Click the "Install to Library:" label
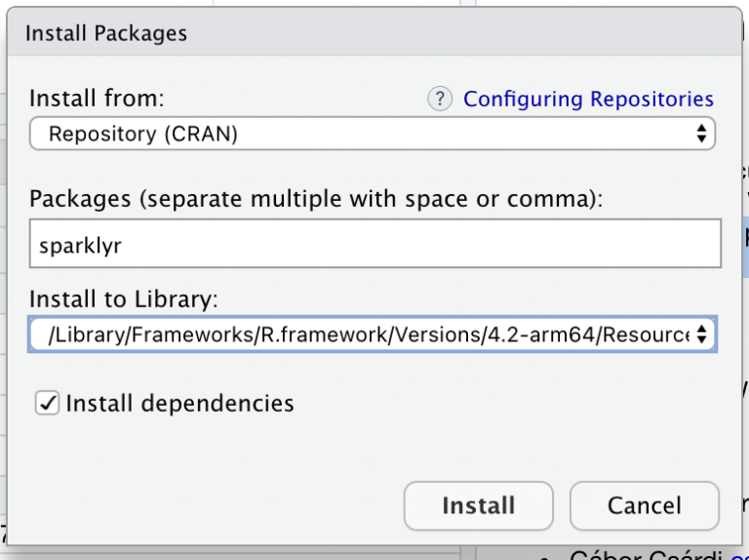The image size is (749, 560). pos(123,298)
